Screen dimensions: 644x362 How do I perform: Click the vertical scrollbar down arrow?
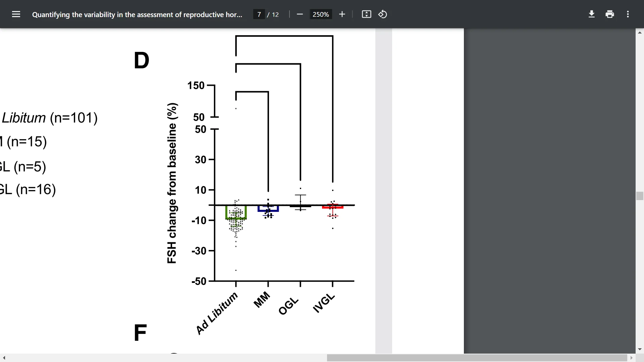[640, 349]
